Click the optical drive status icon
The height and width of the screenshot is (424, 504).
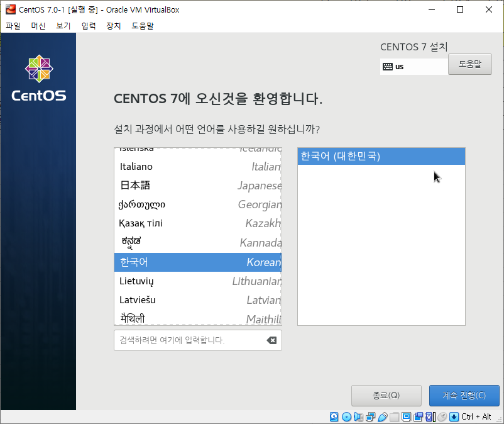click(x=346, y=416)
